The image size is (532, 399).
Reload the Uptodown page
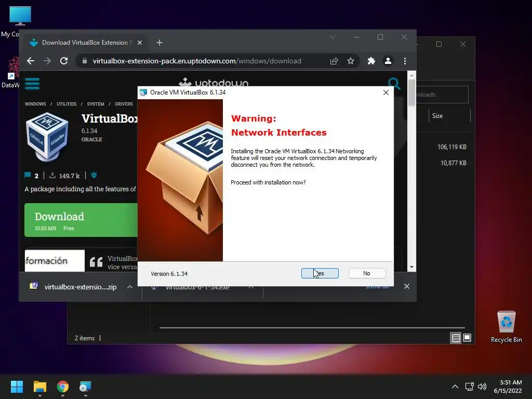64,61
